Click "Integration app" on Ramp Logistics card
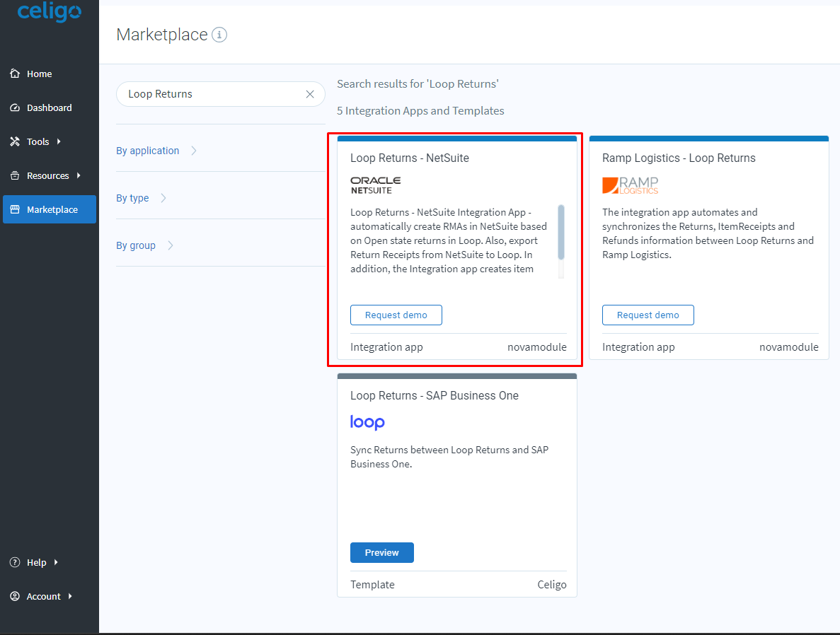The image size is (840, 635). pyautogui.click(x=638, y=347)
